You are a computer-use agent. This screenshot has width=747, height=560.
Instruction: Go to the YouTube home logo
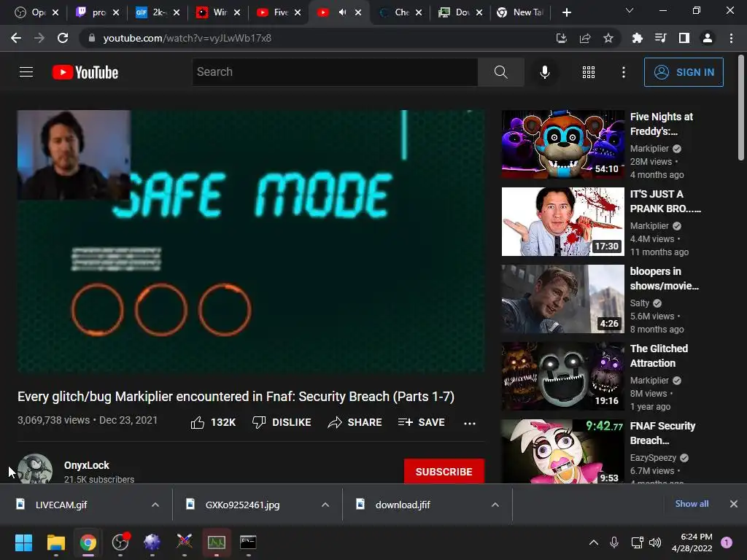coord(85,72)
